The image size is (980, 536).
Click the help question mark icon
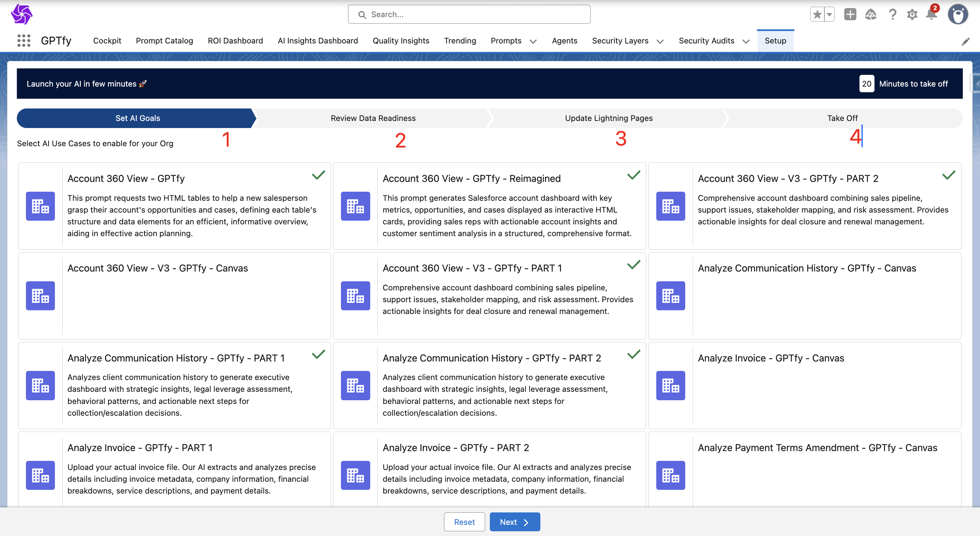(892, 14)
